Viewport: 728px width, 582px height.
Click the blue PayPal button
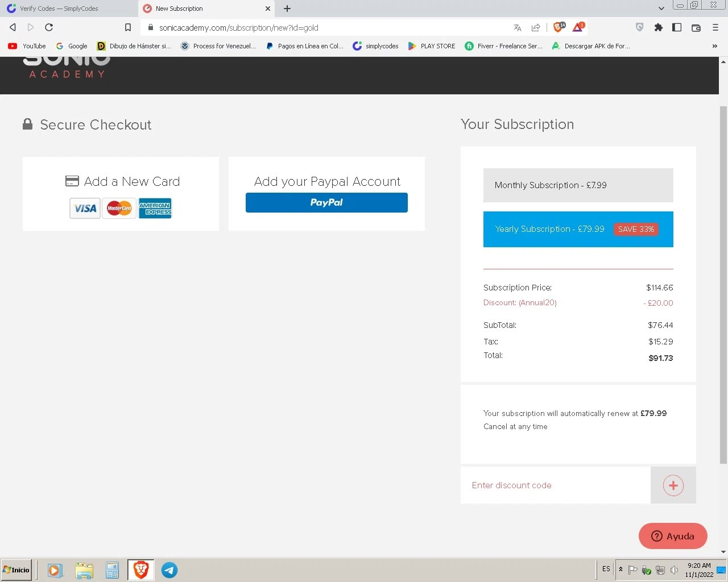click(326, 202)
